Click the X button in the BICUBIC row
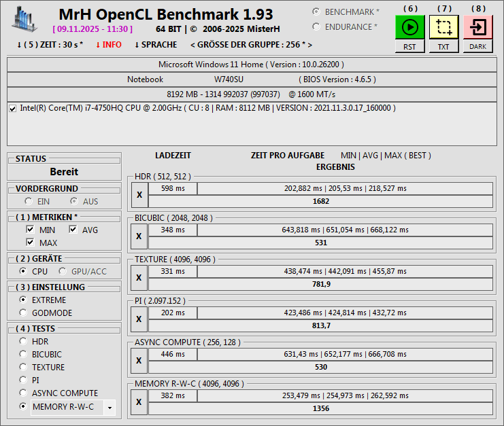This screenshot has width=504, height=426. pos(139,236)
